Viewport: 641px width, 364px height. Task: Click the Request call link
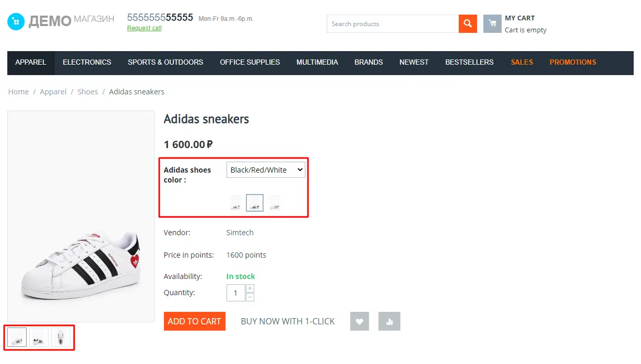[x=145, y=28]
